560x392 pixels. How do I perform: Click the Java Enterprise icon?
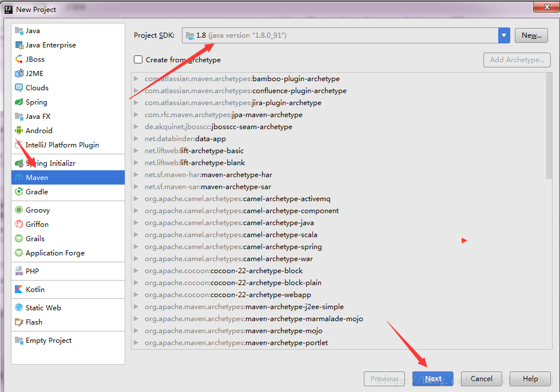tap(19, 45)
